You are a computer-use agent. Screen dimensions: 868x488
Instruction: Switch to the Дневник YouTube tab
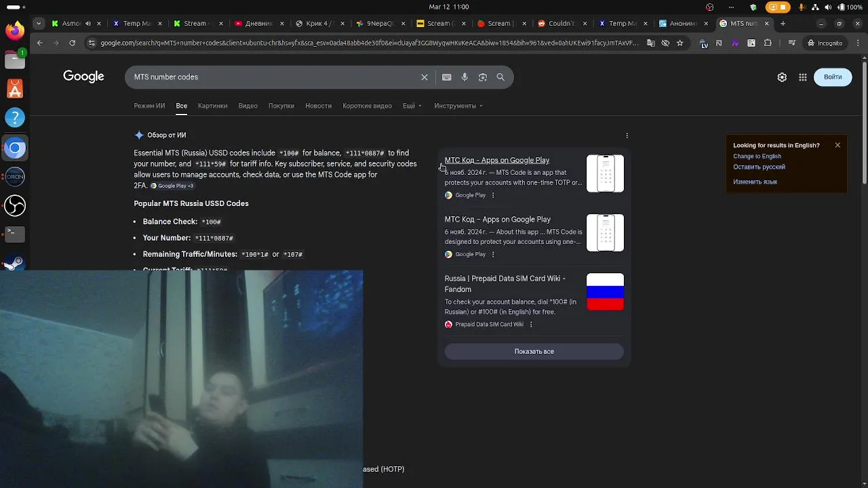pos(258,23)
